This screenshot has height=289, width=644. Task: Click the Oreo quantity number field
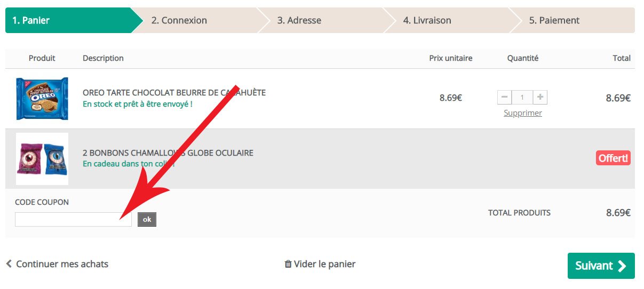coord(522,98)
